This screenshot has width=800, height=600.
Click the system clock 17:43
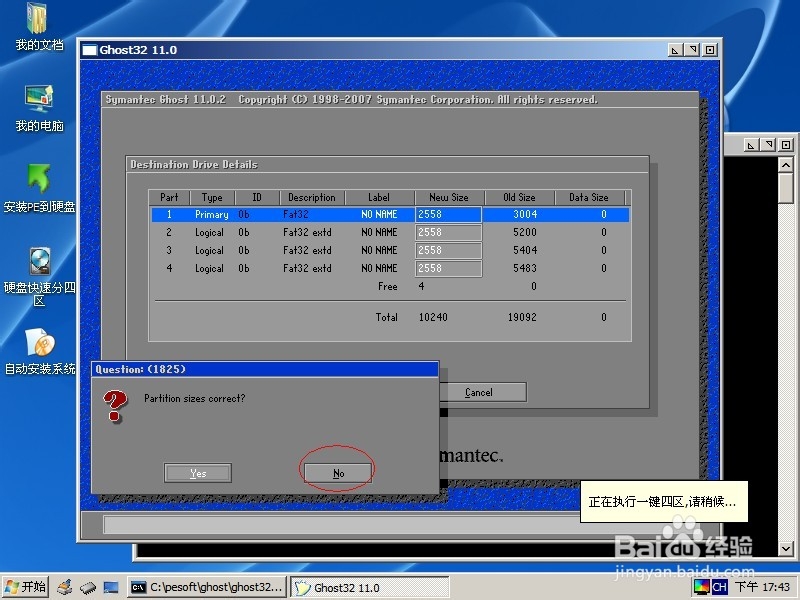(762, 587)
